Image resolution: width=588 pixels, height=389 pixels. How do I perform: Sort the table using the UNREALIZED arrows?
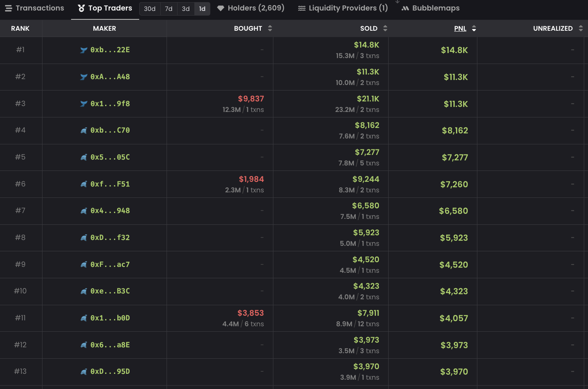(581, 28)
